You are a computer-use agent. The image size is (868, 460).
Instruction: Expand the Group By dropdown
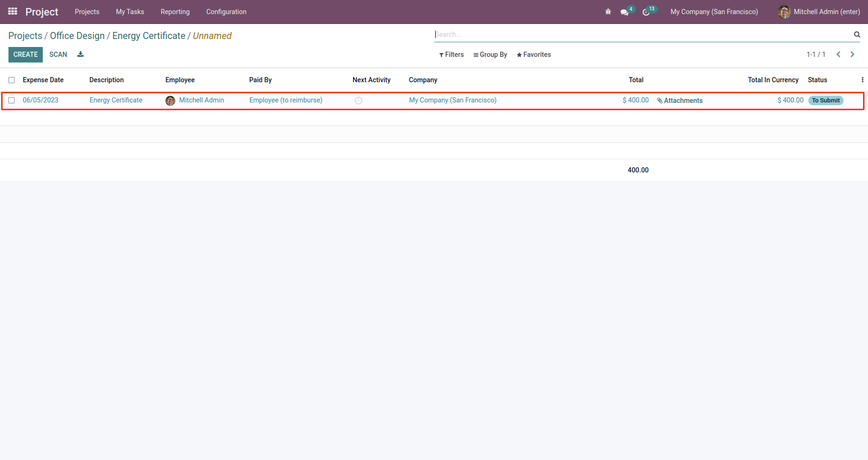pyautogui.click(x=490, y=55)
